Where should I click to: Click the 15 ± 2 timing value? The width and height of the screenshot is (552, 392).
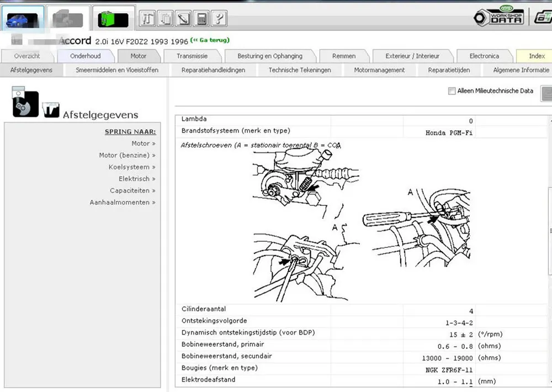[461, 335]
